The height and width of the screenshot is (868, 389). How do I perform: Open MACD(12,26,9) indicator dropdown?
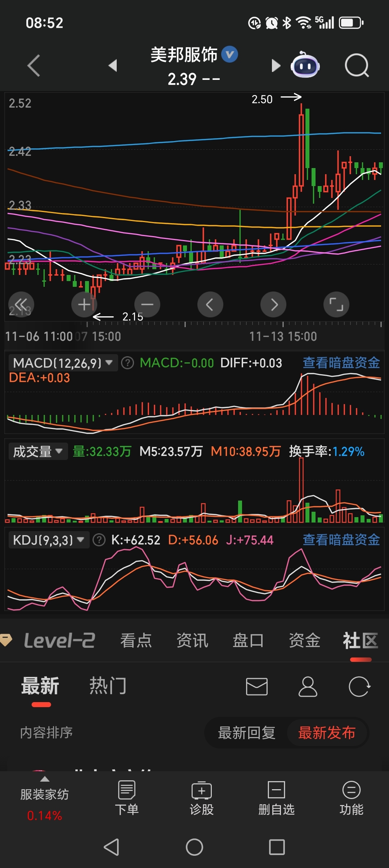63,363
